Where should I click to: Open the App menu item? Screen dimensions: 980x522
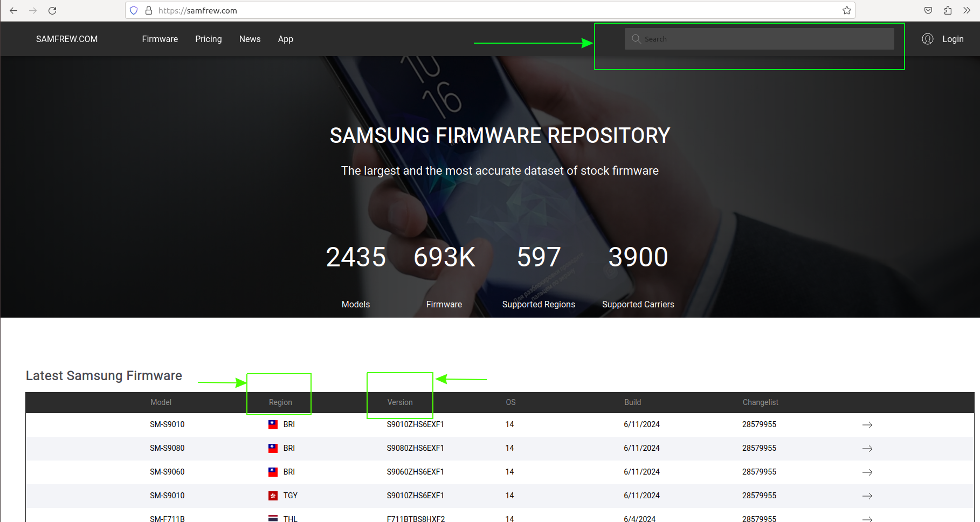point(286,39)
